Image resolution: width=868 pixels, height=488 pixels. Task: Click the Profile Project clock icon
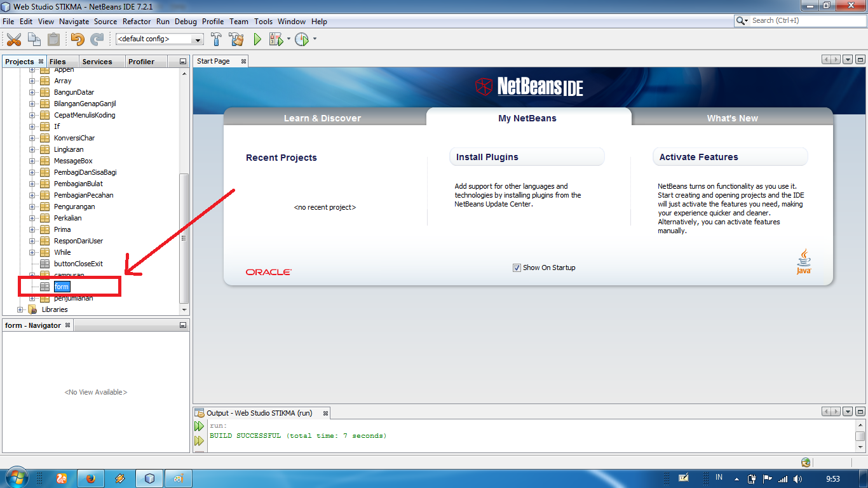coord(301,39)
